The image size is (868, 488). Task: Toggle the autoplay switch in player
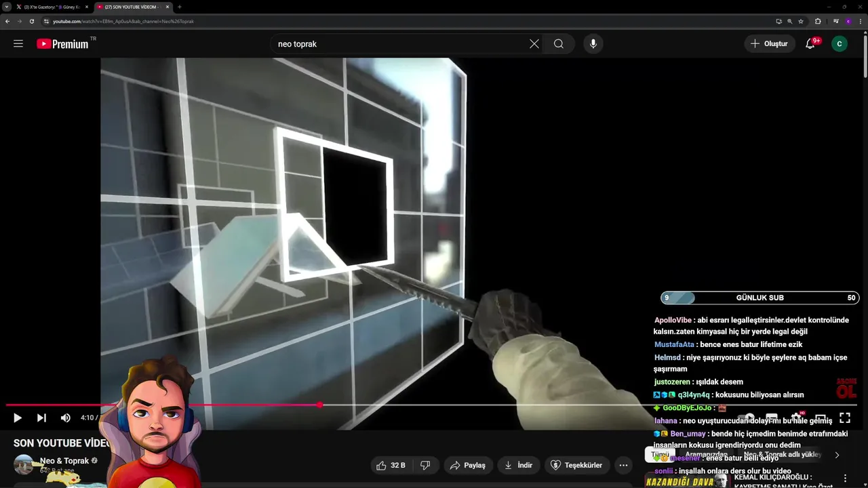(x=747, y=418)
